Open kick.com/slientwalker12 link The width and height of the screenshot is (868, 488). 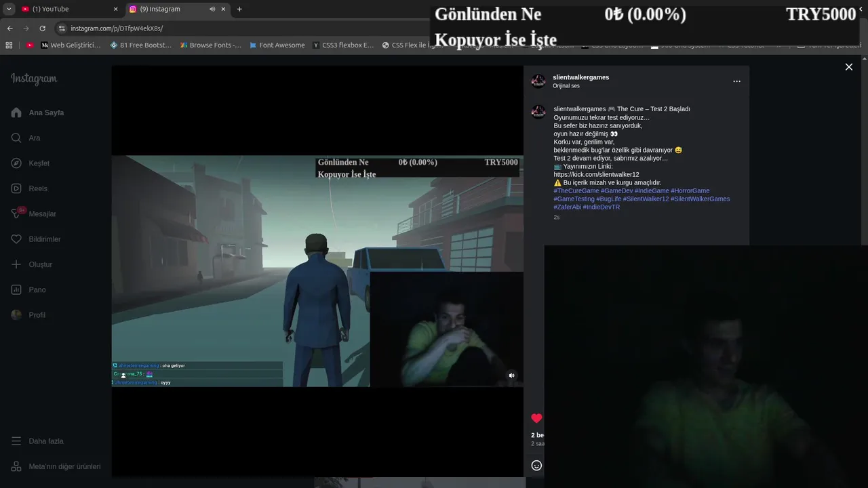(x=596, y=174)
